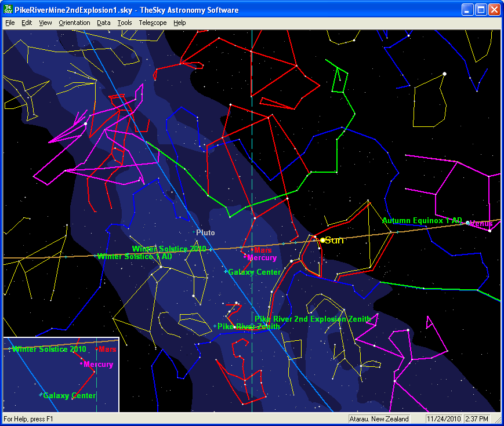Select the Venus marker near right edge
The image size is (504, 426).
point(469,223)
